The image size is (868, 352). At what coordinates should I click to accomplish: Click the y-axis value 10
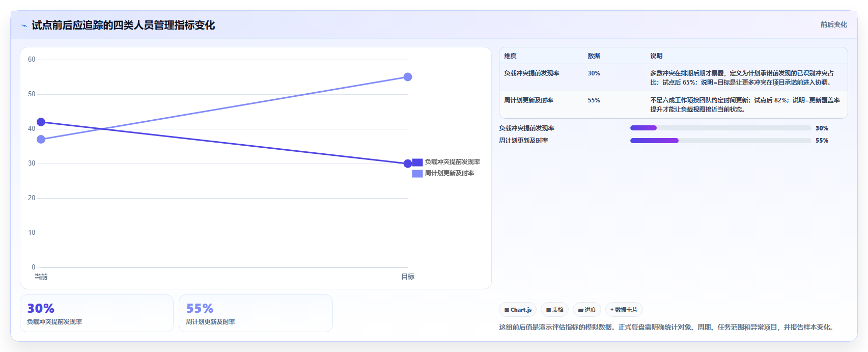point(32,233)
